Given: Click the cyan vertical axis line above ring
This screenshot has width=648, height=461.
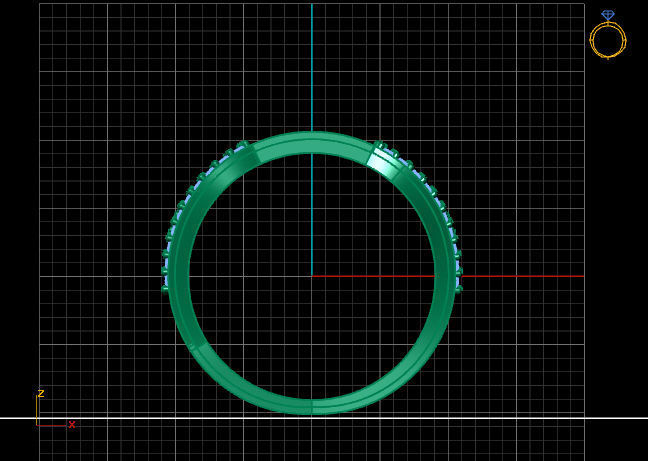Looking at the screenshot, I should [x=312, y=67].
